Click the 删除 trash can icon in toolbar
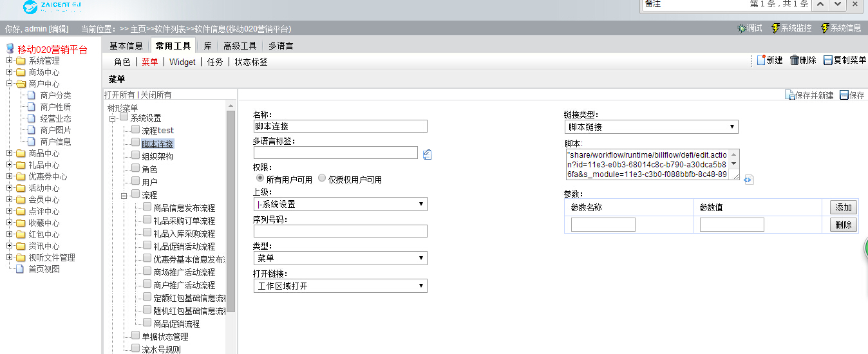Viewport: 868px width, 354px height. click(795, 60)
